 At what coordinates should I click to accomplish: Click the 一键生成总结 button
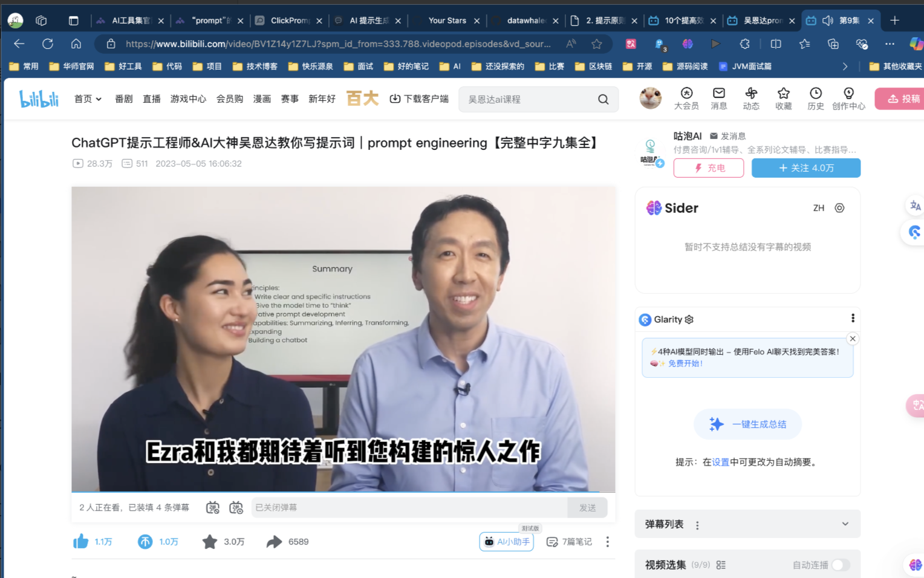coord(748,424)
